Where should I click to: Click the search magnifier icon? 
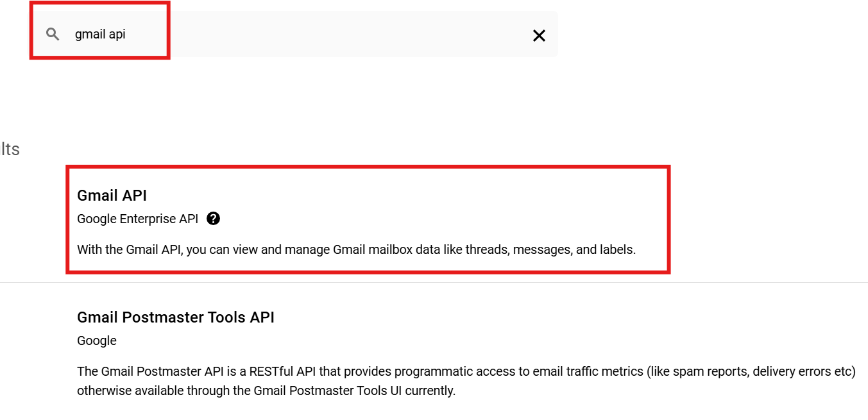click(x=53, y=35)
